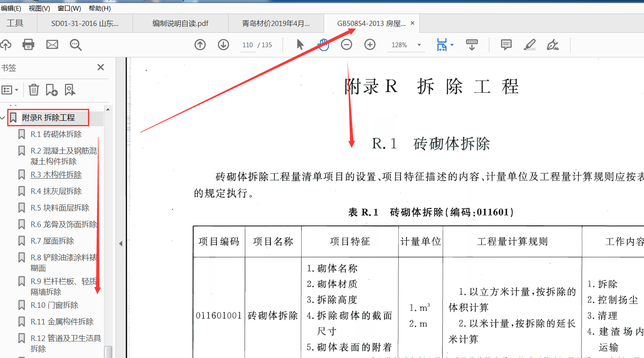Viewport: 644px width, 358px height.
Task: Open the 视图(V) menu
Action: (x=39, y=8)
